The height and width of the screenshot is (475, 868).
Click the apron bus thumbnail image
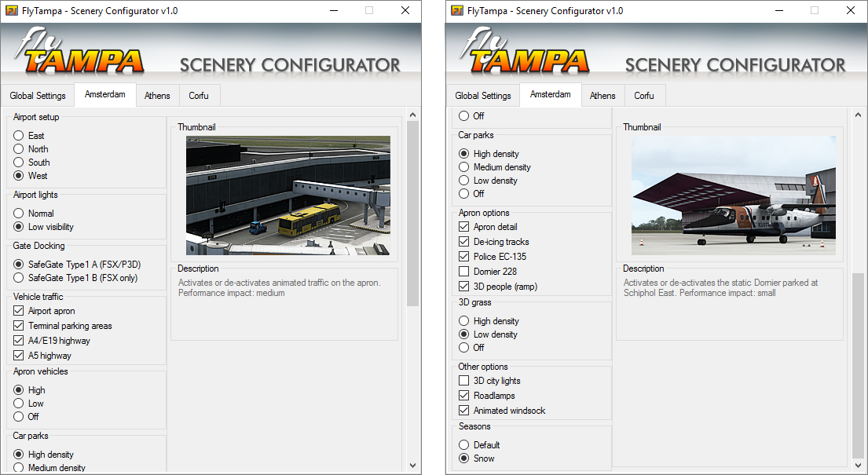click(x=288, y=195)
